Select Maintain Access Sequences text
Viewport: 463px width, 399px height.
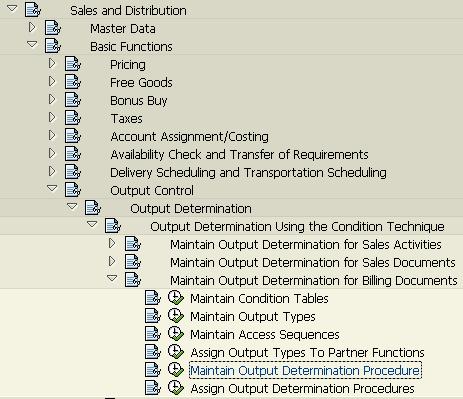tap(265, 335)
